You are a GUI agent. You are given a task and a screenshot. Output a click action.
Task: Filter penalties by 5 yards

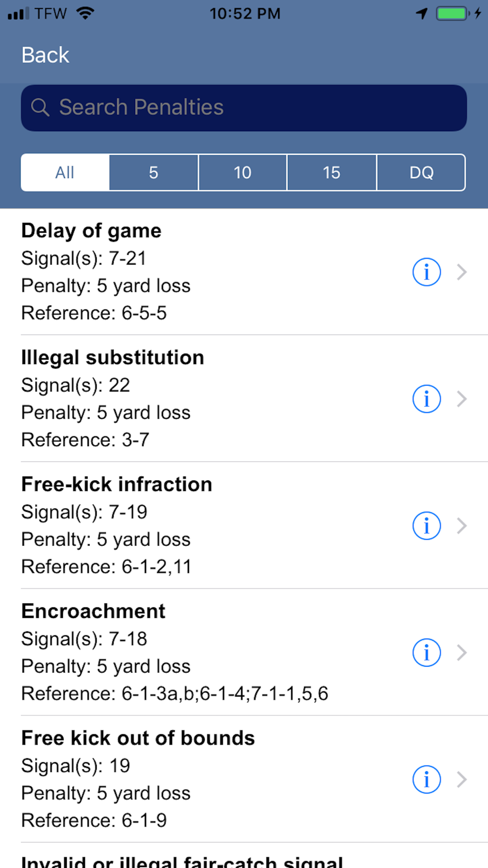point(154,172)
